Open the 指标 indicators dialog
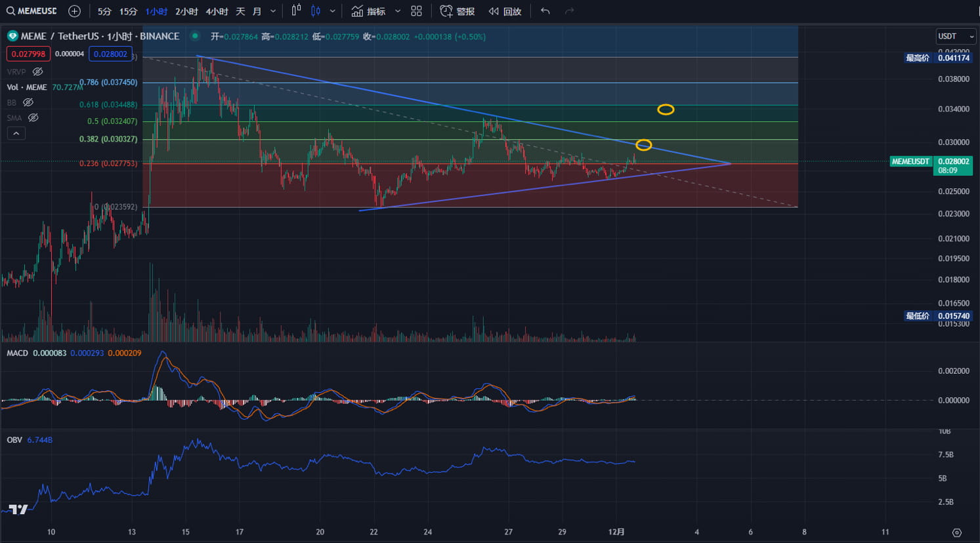The image size is (980, 543). tap(368, 11)
